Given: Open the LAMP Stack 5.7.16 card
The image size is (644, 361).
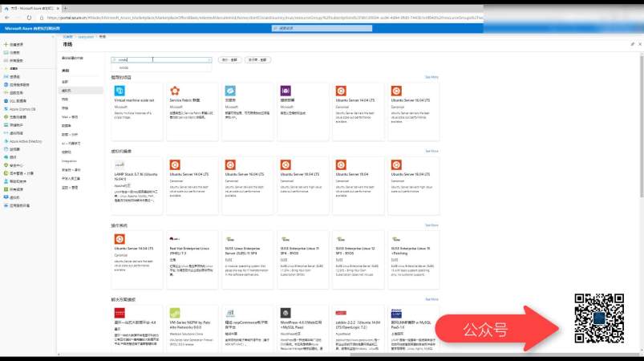Looking at the screenshot, I should 137,185.
